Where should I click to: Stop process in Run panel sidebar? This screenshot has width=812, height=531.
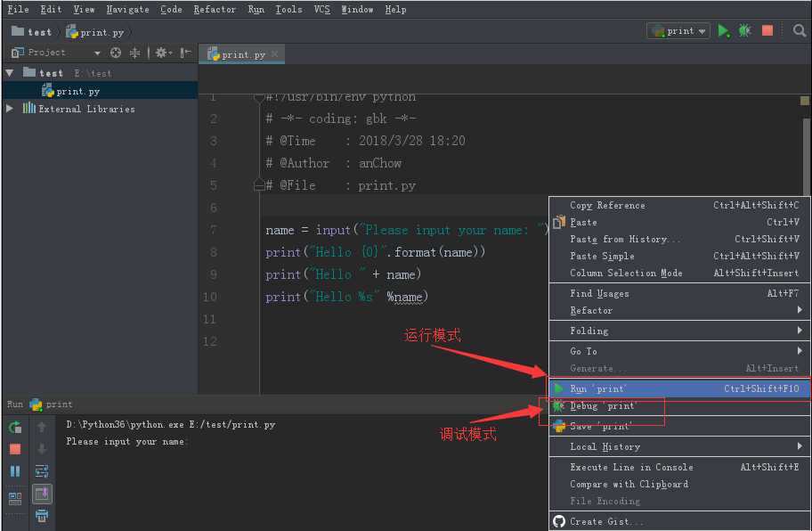click(15, 449)
